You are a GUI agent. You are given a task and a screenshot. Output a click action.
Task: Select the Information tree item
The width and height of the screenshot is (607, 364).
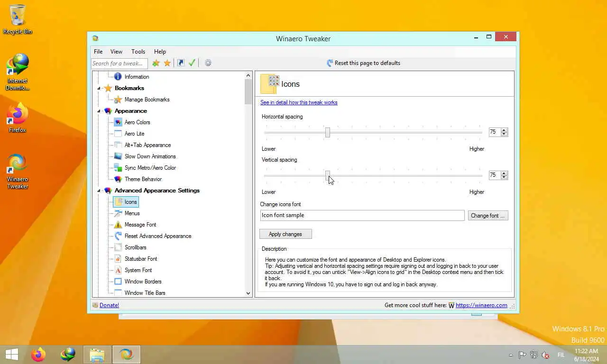tap(137, 77)
